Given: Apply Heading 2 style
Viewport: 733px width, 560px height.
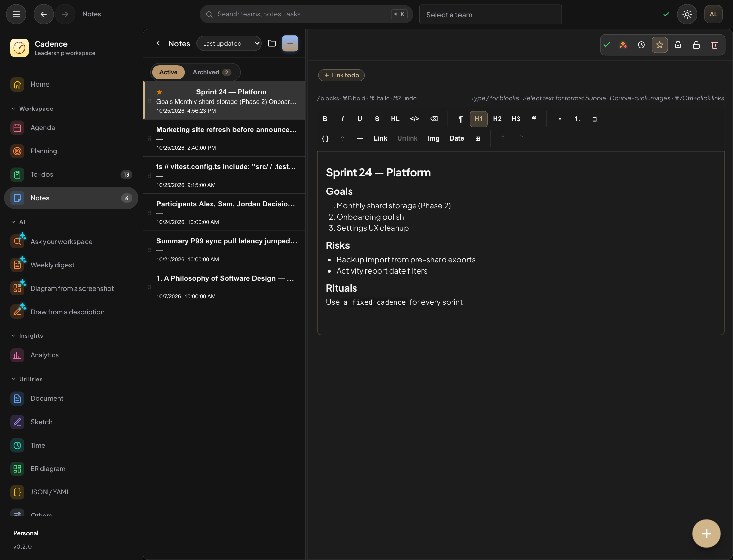Looking at the screenshot, I should click(497, 119).
